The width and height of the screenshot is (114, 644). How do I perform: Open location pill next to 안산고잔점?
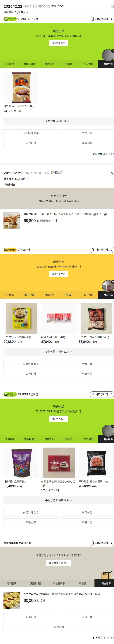tap(102, 250)
